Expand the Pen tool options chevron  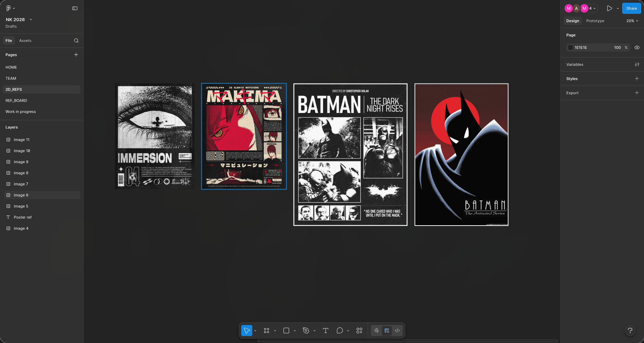(x=315, y=331)
